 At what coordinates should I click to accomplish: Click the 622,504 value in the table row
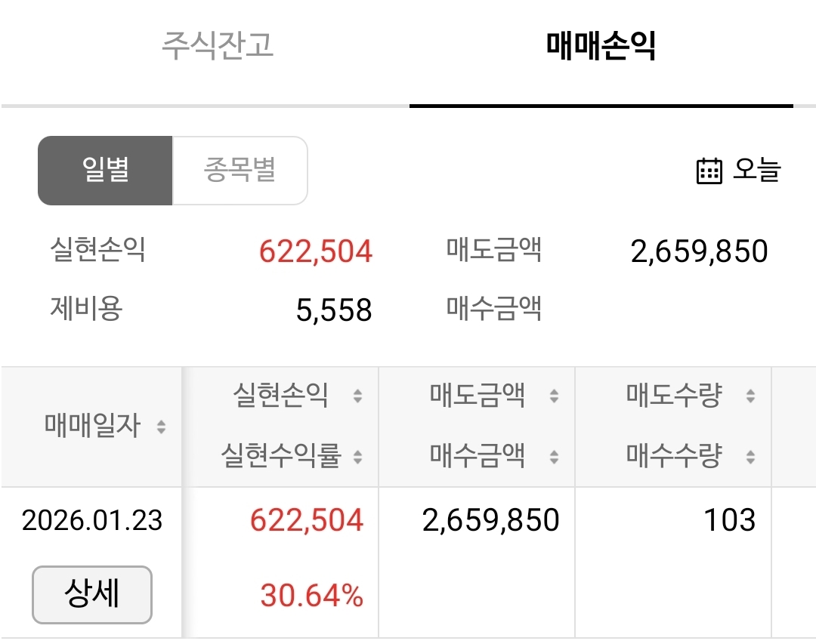(x=307, y=520)
